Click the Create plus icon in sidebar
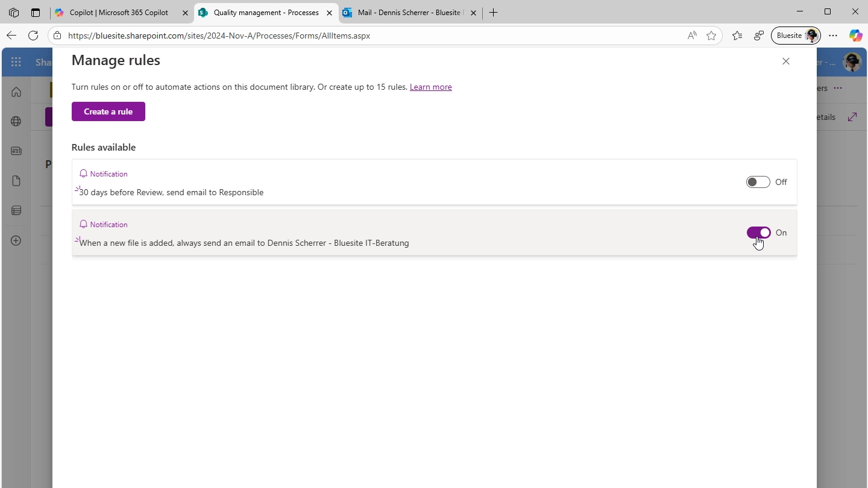The image size is (868, 488). coord(16,240)
